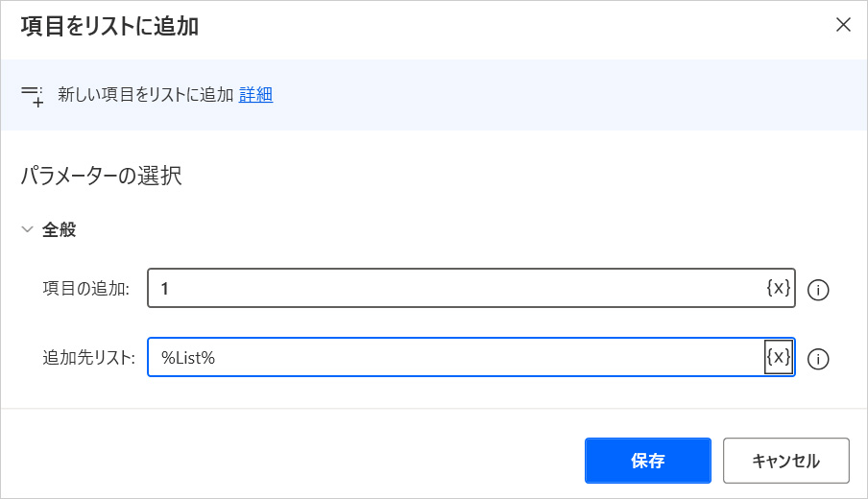Click the %List% value in the field
Screen dimensions: 868x499
[x=188, y=358]
